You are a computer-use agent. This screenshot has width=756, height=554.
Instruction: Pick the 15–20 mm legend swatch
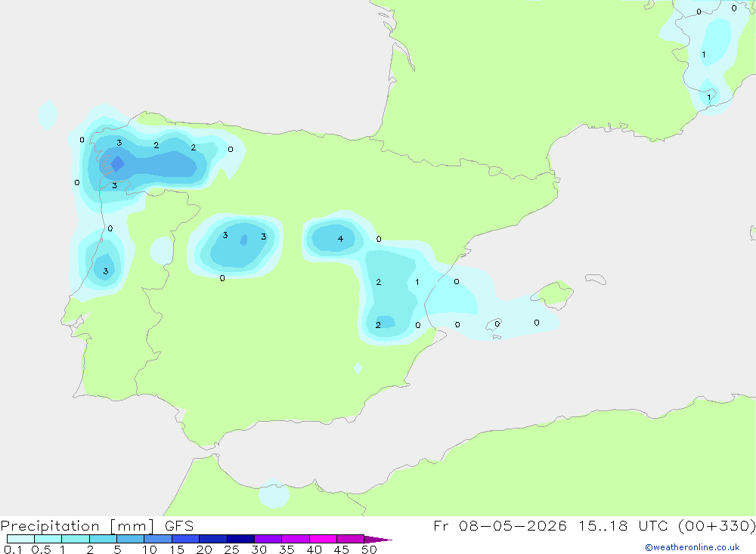pos(186,539)
